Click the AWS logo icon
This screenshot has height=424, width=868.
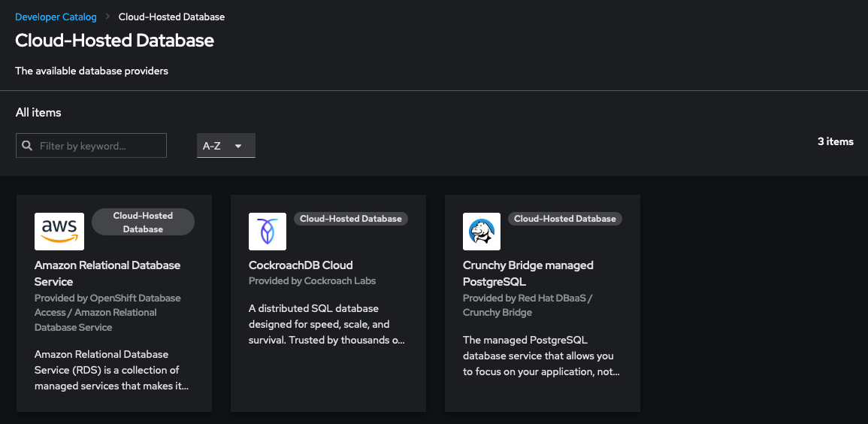[59, 232]
